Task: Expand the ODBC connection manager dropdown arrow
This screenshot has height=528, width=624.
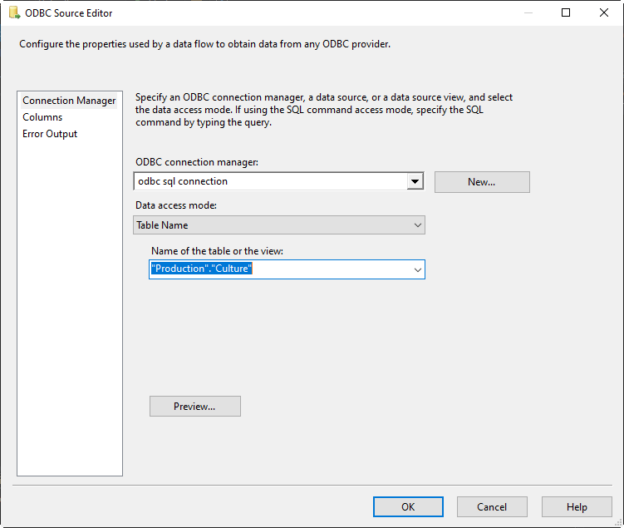Action: (415, 182)
